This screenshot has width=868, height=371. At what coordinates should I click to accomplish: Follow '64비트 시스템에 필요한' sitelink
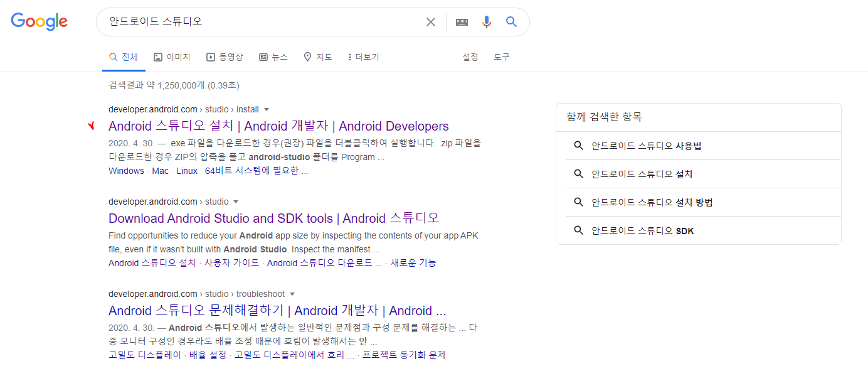click(x=257, y=171)
